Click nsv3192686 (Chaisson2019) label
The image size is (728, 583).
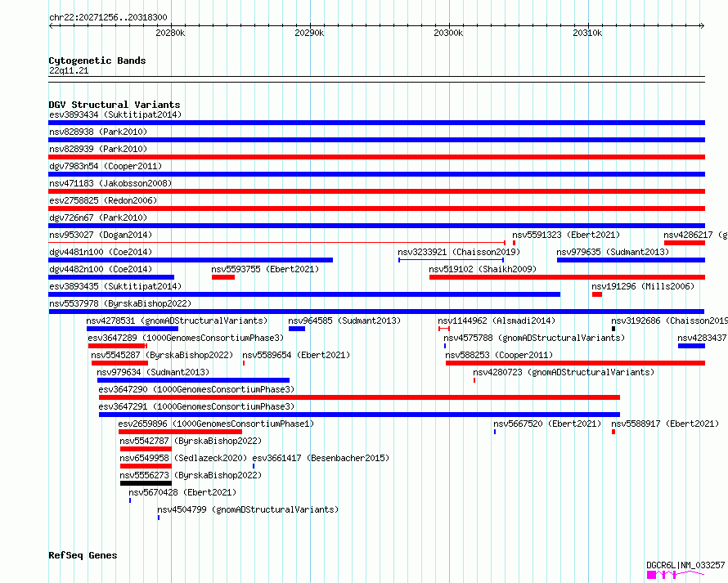669,321
